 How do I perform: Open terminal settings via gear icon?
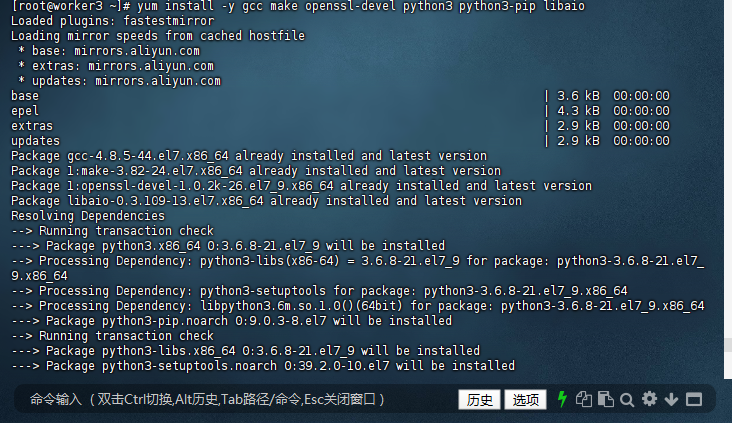[649, 399]
